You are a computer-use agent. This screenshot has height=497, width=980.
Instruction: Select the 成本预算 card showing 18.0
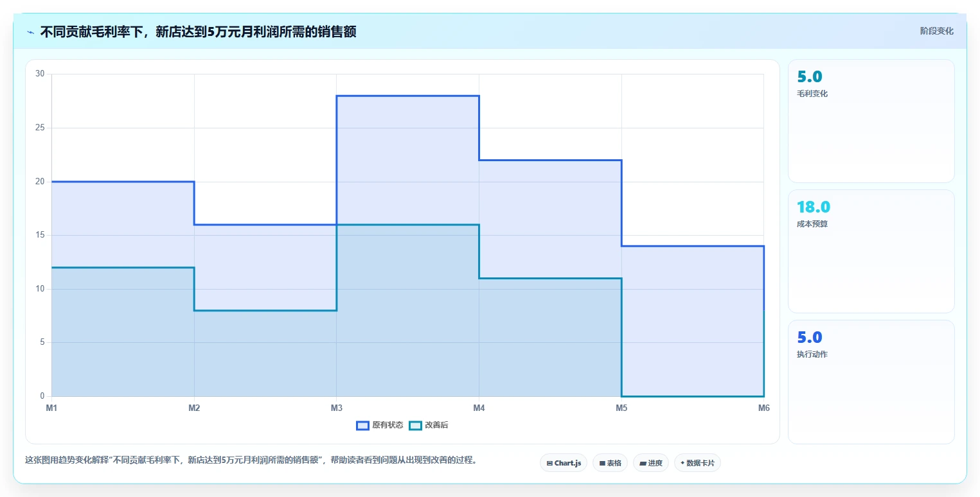[871, 251]
